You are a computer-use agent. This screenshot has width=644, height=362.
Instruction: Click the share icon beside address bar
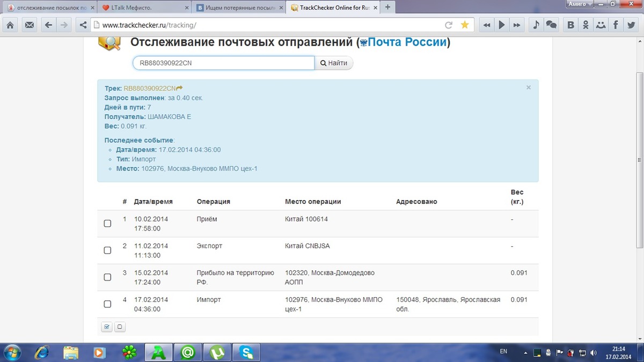[x=82, y=25]
